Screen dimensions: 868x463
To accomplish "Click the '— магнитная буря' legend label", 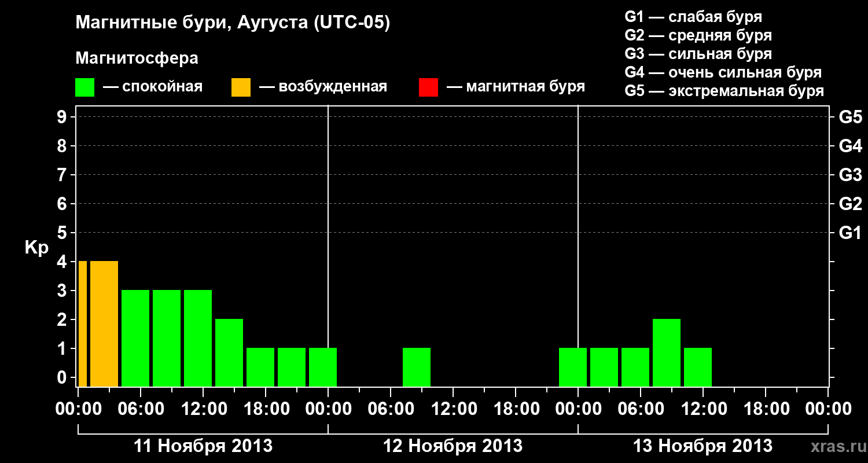I will [516, 87].
